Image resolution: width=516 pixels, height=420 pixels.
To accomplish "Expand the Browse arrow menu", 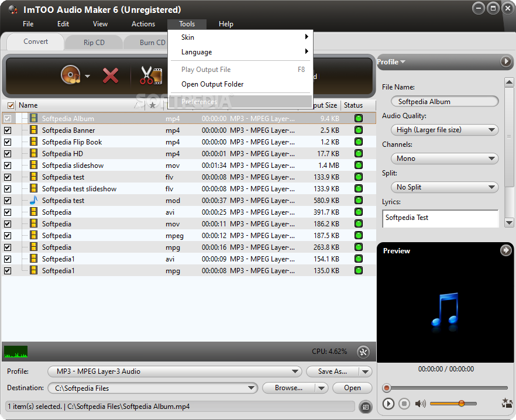I will (x=322, y=388).
